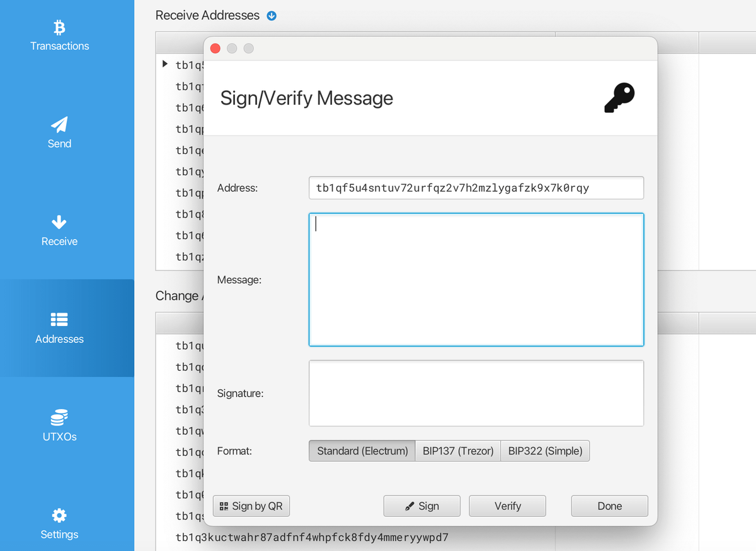The height and width of the screenshot is (551, 756).
Task: Click the blue arrow beside Receive Addresses
Action: [x=272, y=16]
